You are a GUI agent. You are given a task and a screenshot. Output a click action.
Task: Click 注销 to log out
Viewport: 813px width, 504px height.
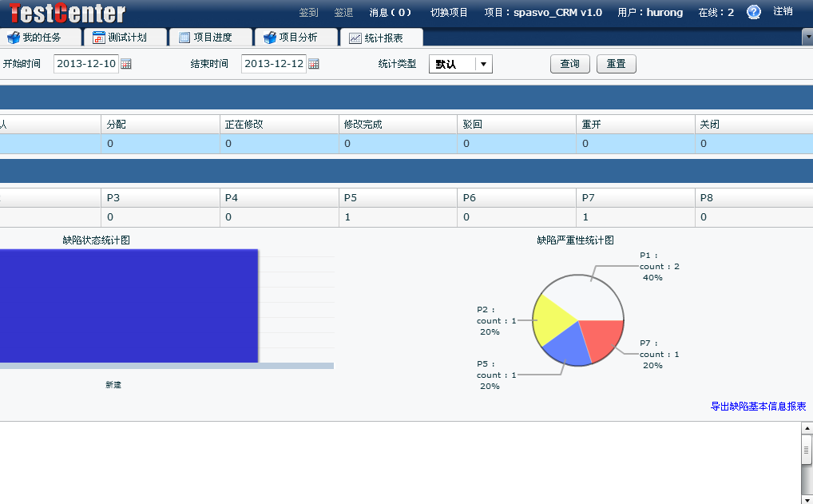click(x=783, y=12)
